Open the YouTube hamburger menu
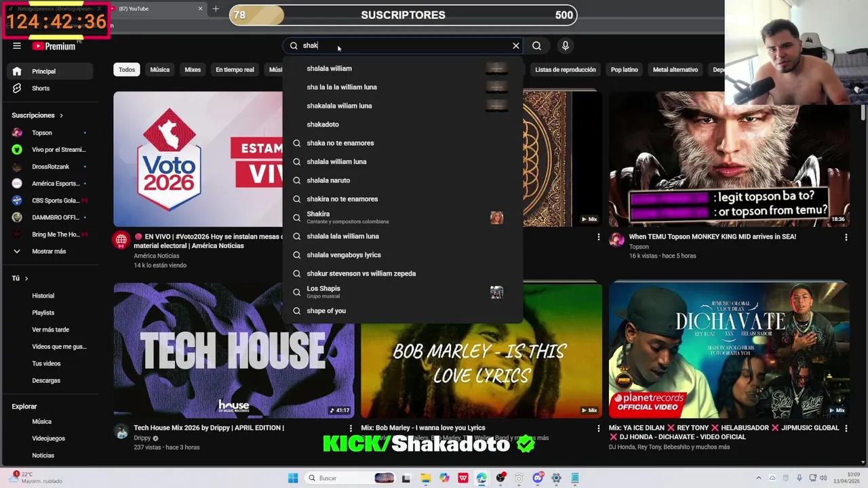 17,46
